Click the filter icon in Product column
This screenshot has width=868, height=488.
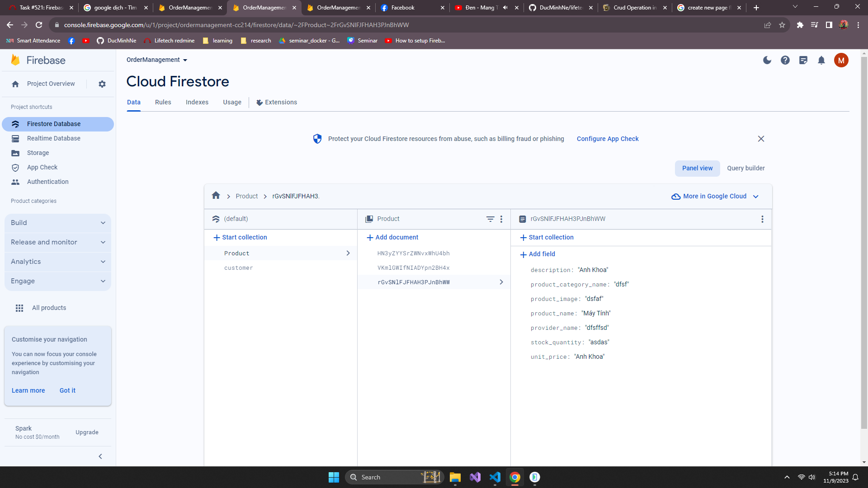pyautogui.click(x=490, y=219)
